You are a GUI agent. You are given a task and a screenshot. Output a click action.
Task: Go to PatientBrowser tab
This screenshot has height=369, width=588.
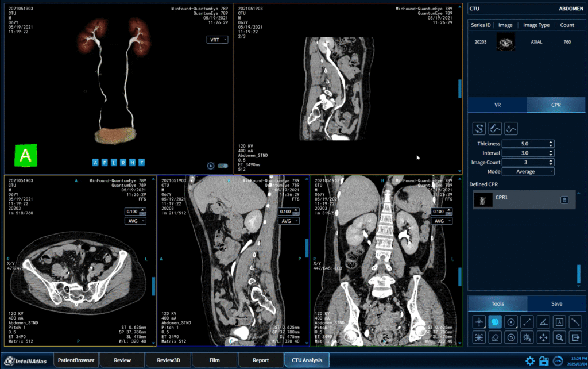76,360
